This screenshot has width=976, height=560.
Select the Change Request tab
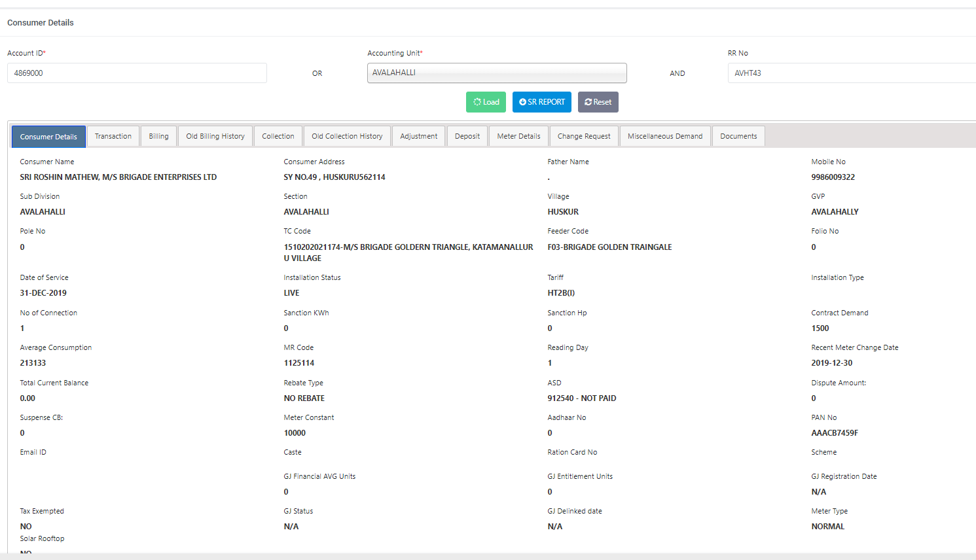[x=584, y=136]
